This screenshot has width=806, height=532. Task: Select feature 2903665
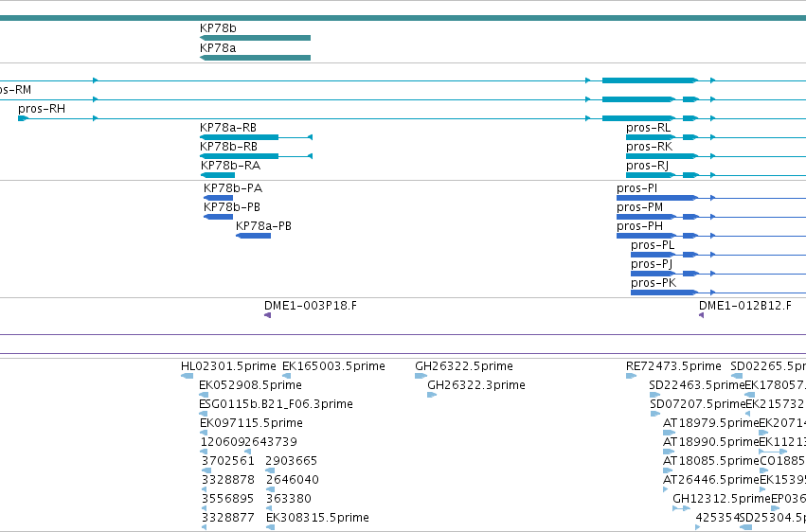coord(270,470)
